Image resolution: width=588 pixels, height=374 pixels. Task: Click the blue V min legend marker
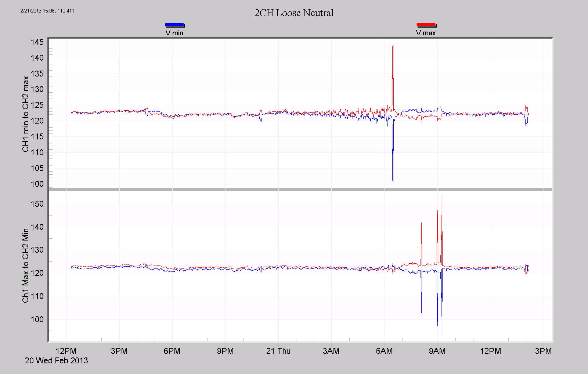(175, 24)
